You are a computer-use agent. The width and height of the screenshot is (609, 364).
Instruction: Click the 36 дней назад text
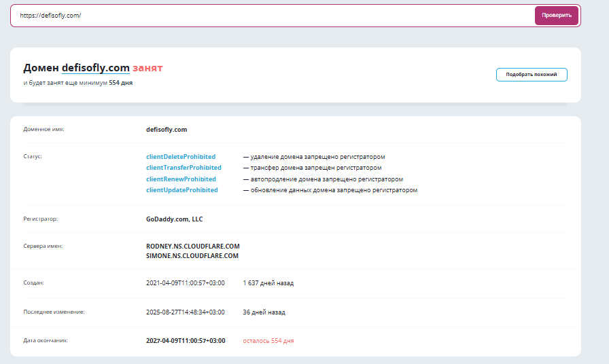point(264,312)
